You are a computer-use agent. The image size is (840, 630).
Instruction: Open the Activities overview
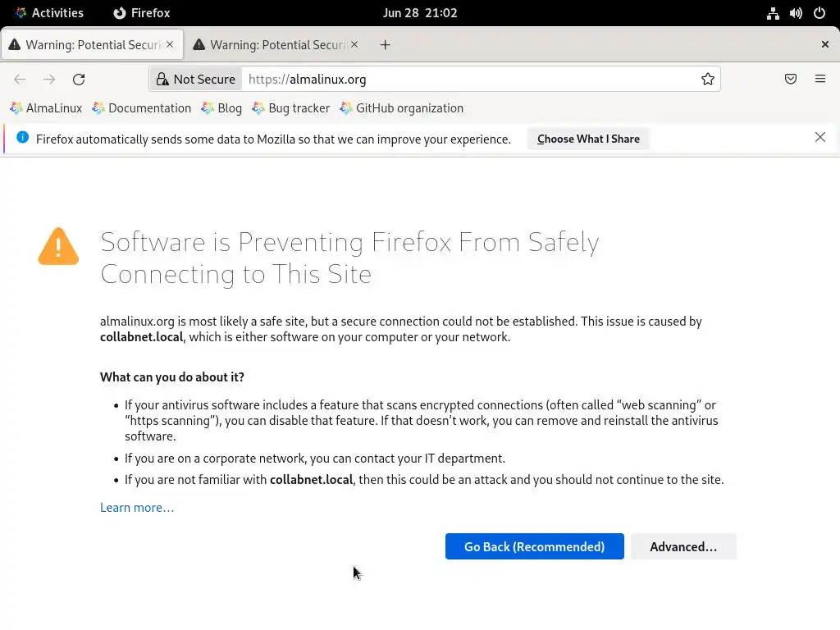coord(49,13)
